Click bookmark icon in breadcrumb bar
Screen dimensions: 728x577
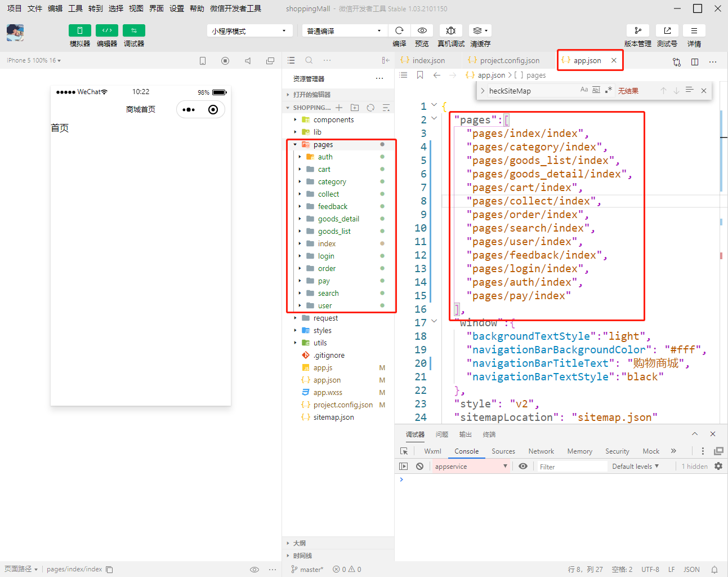coord(420,75)
